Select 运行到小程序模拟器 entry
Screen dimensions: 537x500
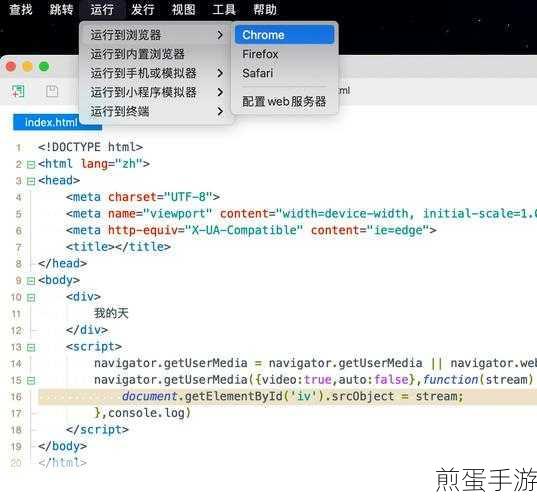157,92
